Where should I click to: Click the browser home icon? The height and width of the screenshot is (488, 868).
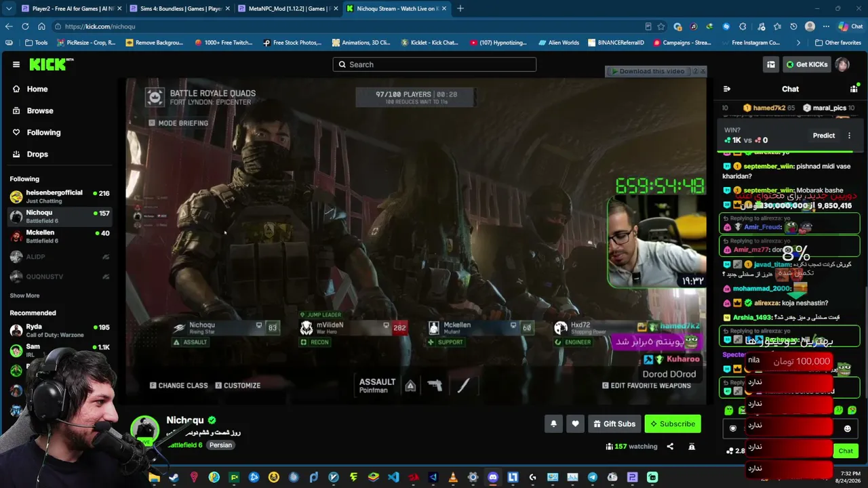pos(41,26)
